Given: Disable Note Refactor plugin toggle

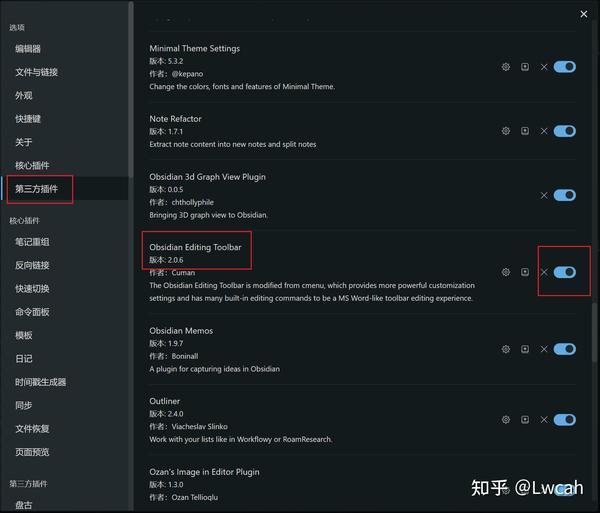Looking at the screenshot, I should coord(564,131).
